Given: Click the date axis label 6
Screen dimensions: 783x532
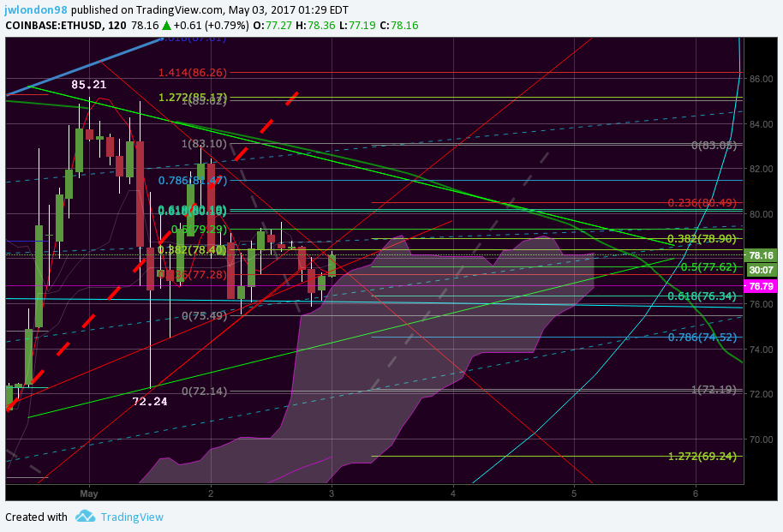Looking at the screenshot, I should click(x=696, y=493).
